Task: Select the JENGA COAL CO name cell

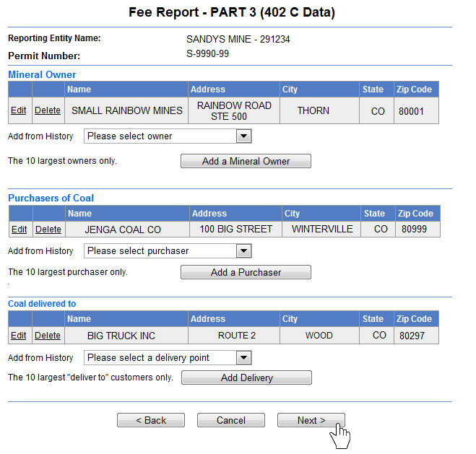Action: [x=128, y=230]
